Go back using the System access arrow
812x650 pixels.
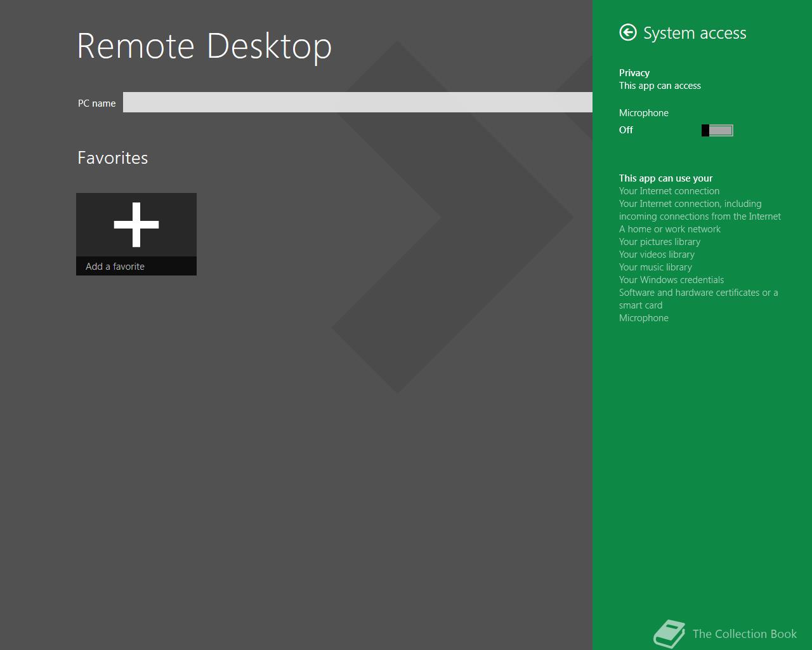[x=628, y=32]
